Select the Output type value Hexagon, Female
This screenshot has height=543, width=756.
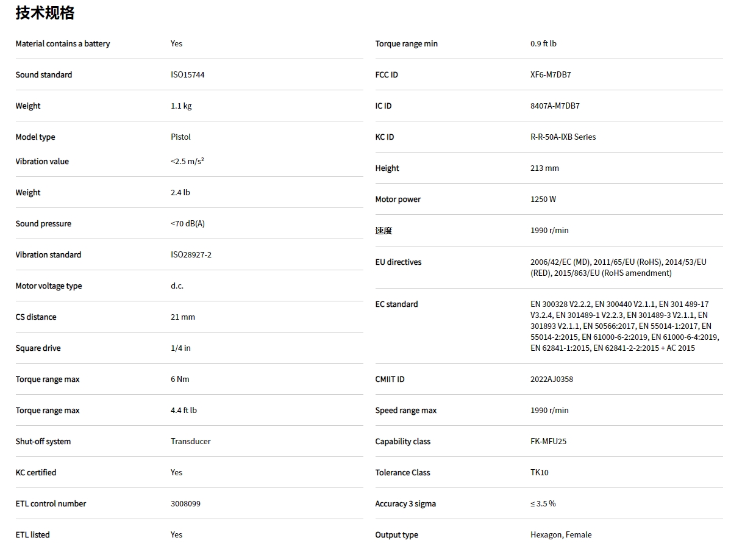[x=561, y=535]
